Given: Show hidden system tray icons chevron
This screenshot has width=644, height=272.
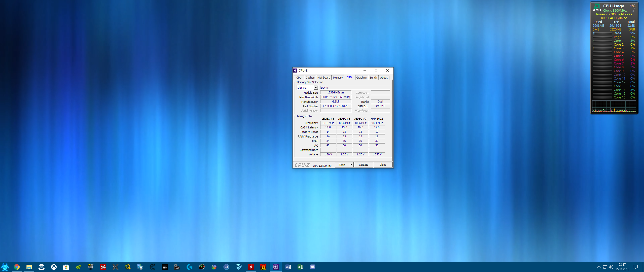Looking at the screenshot, I should pyautogui.click(x=599, y=267).
